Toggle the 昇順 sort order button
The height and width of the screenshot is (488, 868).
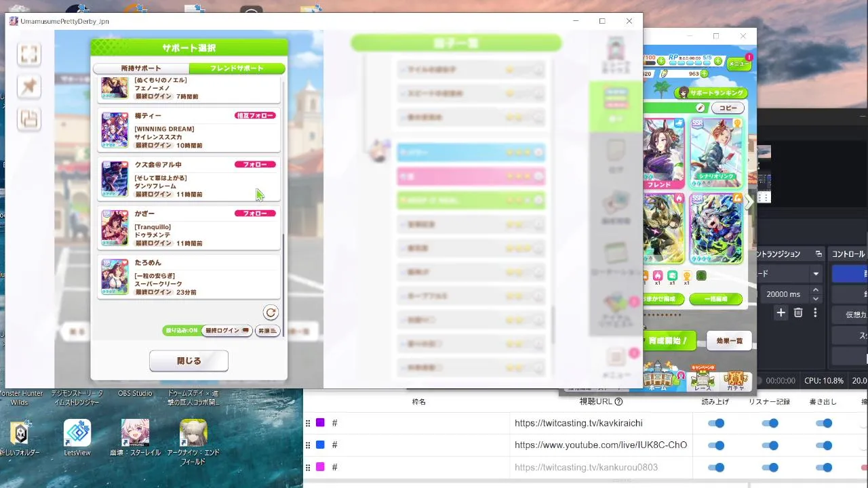tap(267, 331)
